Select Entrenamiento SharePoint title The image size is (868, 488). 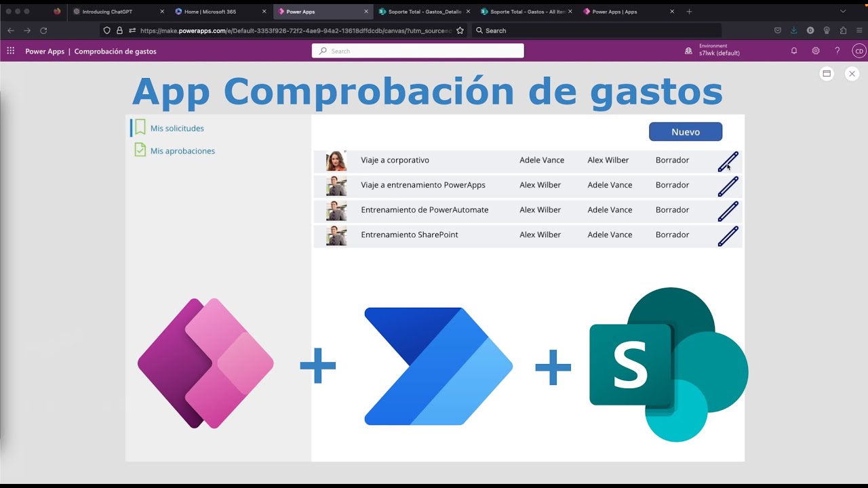(410, 235)
